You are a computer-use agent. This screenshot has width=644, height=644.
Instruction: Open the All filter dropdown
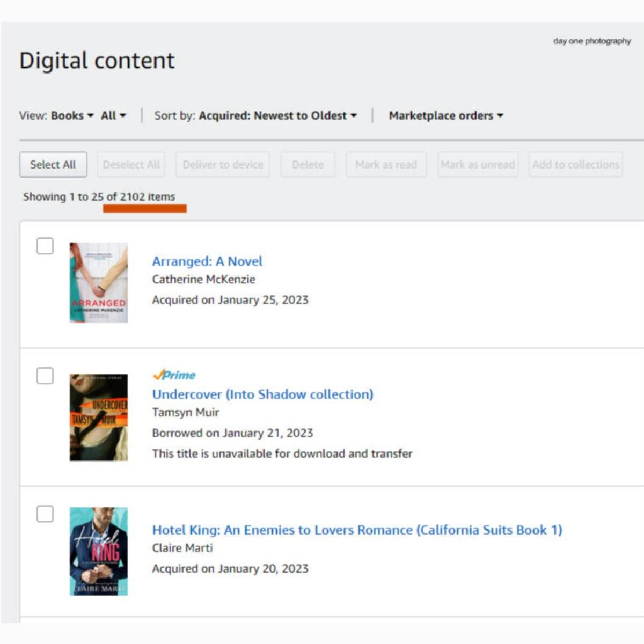pos(113,115)
